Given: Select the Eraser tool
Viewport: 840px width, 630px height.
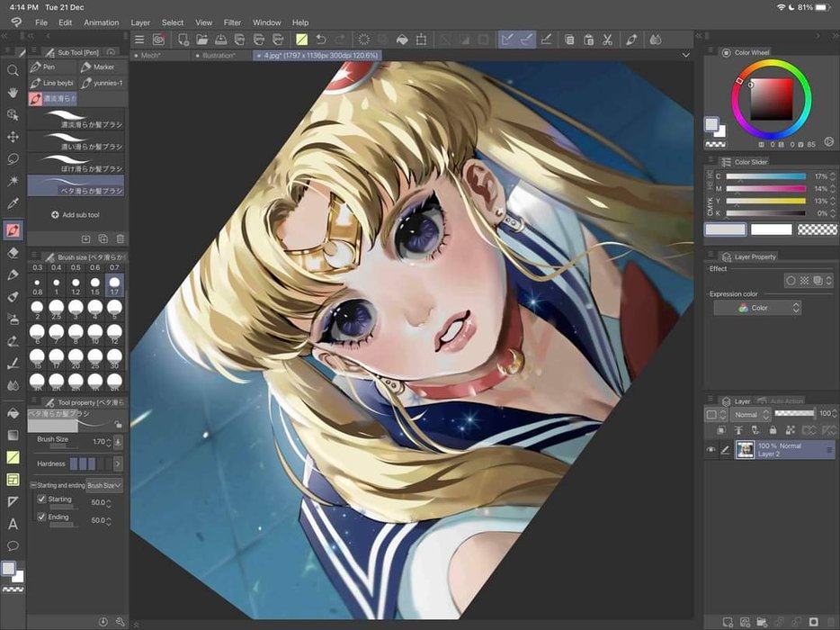Looking at the screenshot, I should click(x=13, y=253).
